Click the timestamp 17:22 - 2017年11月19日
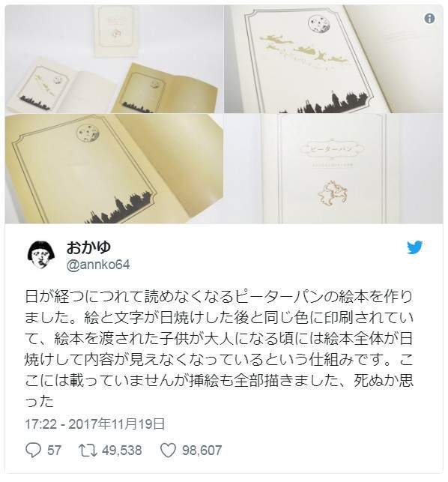 point(95,424)
